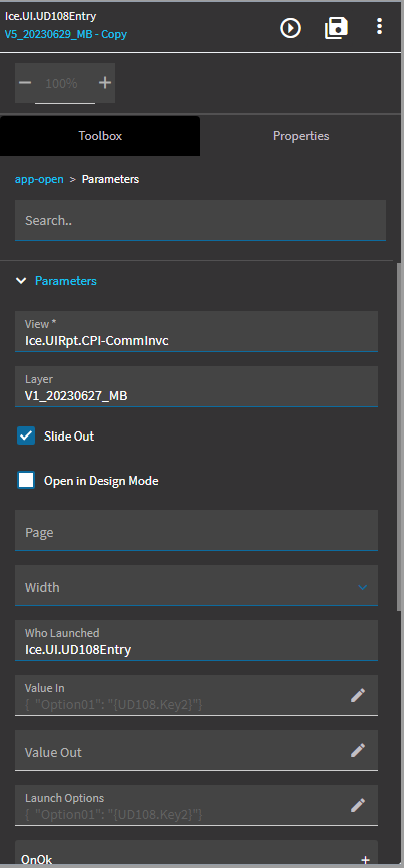404x868 pixels.
Task: Expand OnOk with the plus icon
Action: 365,860
